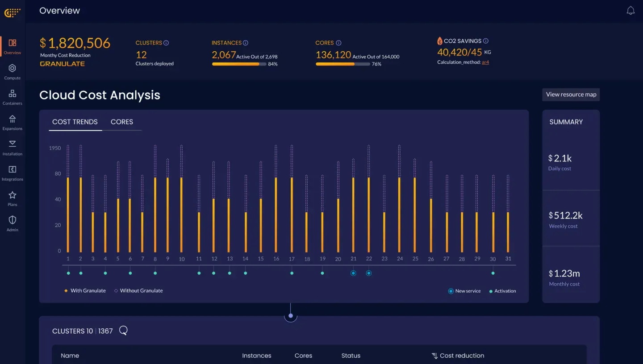Open cluster search magnifier icon
Image resolution: width=643 pixels, height=364 pixels.
(x=124, y=331)
